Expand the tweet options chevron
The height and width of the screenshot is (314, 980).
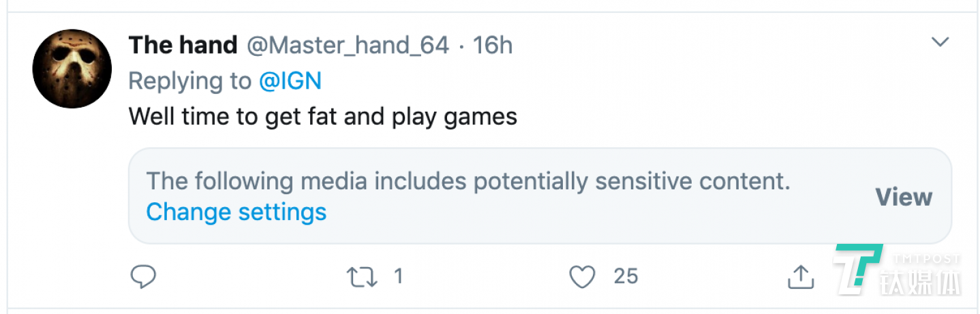coord(940,42)
